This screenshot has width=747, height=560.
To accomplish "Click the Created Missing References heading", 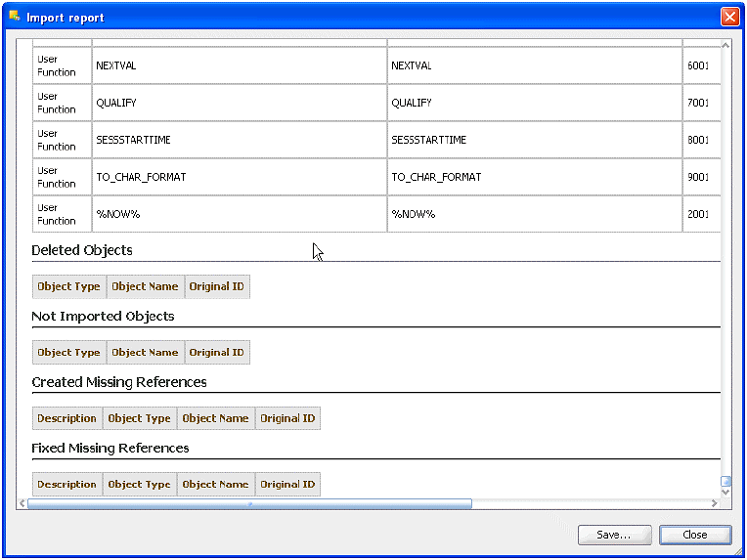I will [x=119, y=382].
